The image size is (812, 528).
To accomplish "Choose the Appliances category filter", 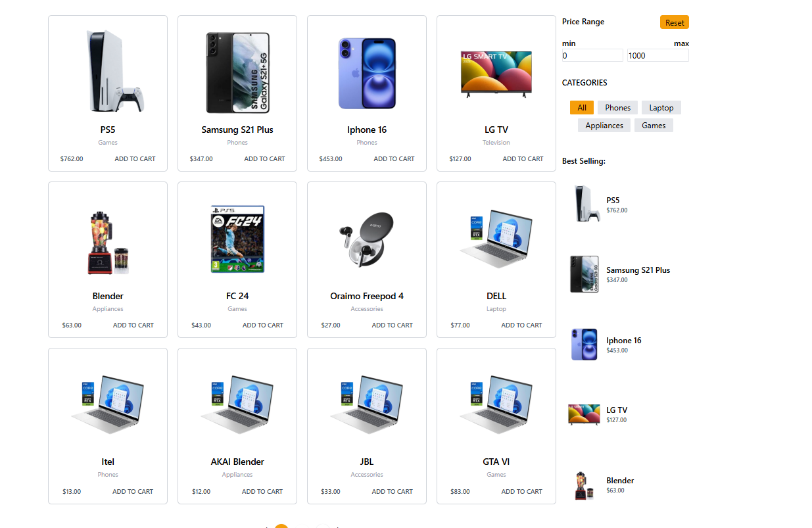I will point(604,126).
